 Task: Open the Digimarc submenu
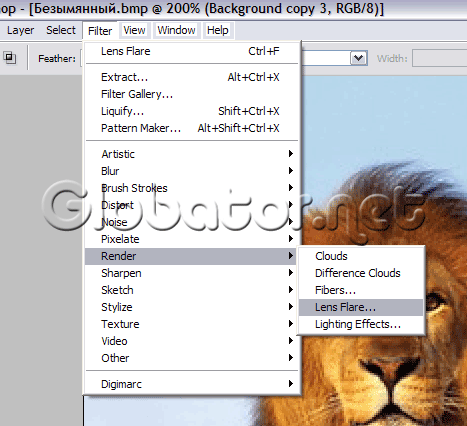191,384
